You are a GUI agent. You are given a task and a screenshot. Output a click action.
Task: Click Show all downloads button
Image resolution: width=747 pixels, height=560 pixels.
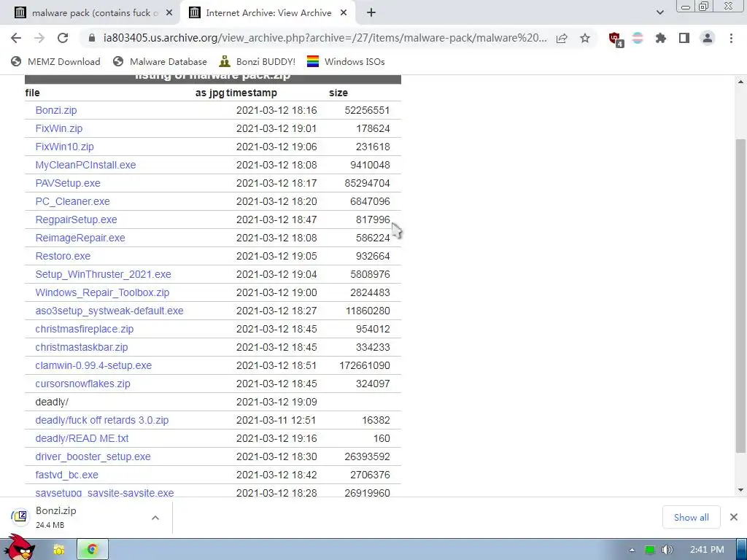pyautogui.click(x=692, y=517)
